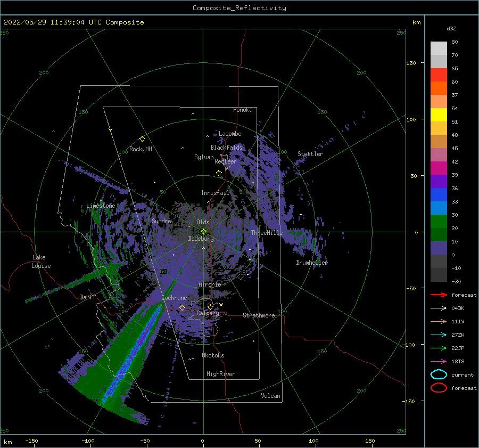Click the Strathmore town label
The height and width of the screenshot is (448, 479).
[x=259, y=315]
